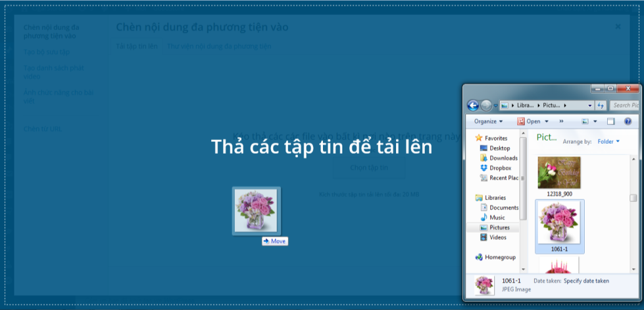This screenshot has height=310, width=644.
Task: Click Chọn tập tin button in media dialog
Action: click(369, 167)
